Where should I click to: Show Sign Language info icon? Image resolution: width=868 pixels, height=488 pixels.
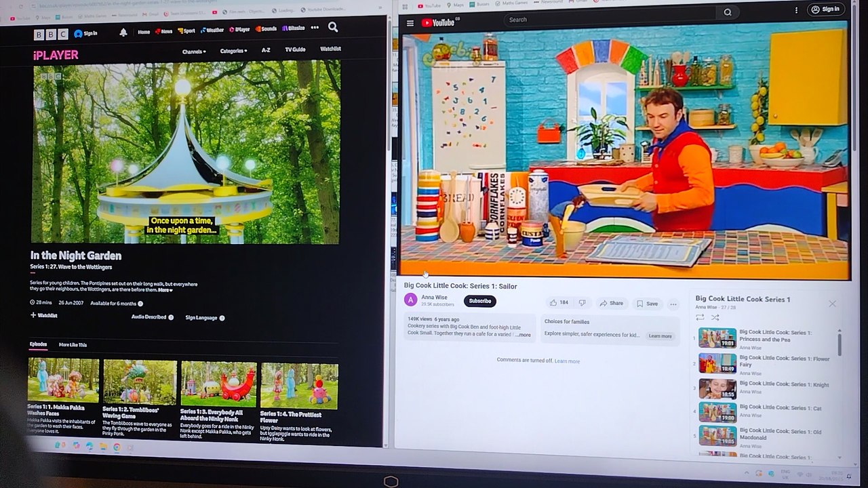tap(222, 318)
